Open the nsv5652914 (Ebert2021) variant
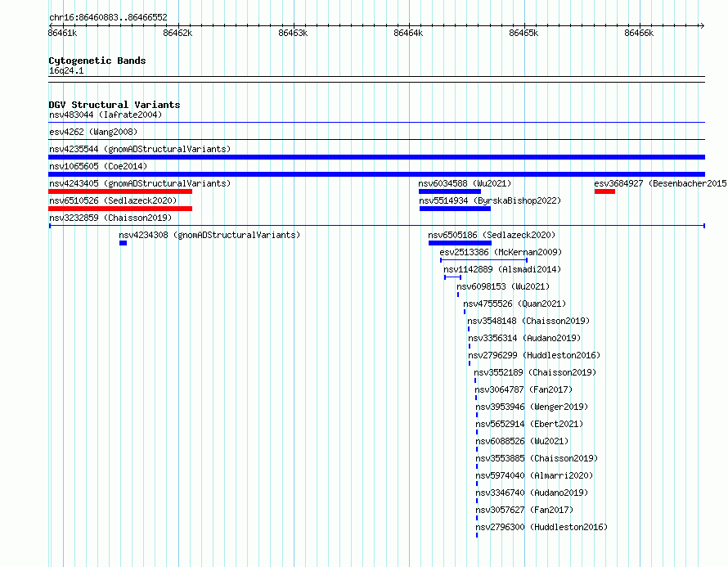 pos(529,424)
